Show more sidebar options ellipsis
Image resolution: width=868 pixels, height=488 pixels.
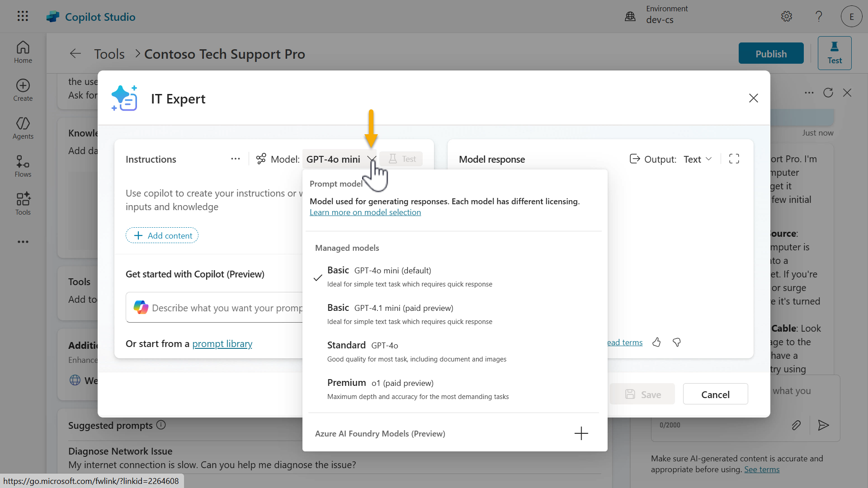(23, 242)
